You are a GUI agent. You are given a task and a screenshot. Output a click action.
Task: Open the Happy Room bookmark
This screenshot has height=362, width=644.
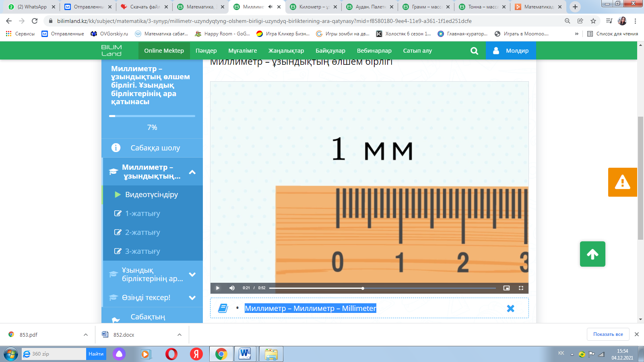[x=222, y=34]
